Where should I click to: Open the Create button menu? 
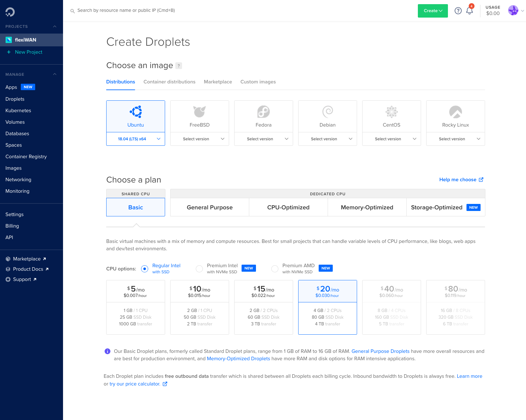tap(433, 11)
